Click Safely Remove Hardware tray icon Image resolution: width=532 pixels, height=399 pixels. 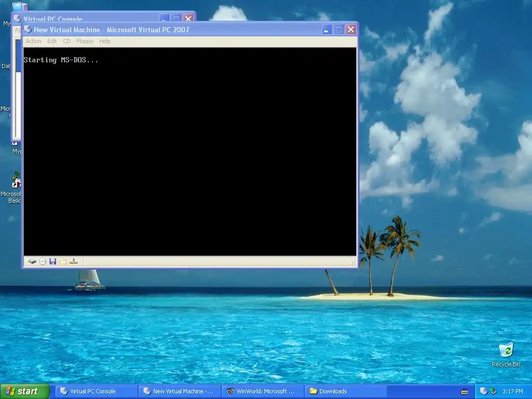tap(493, 391)
